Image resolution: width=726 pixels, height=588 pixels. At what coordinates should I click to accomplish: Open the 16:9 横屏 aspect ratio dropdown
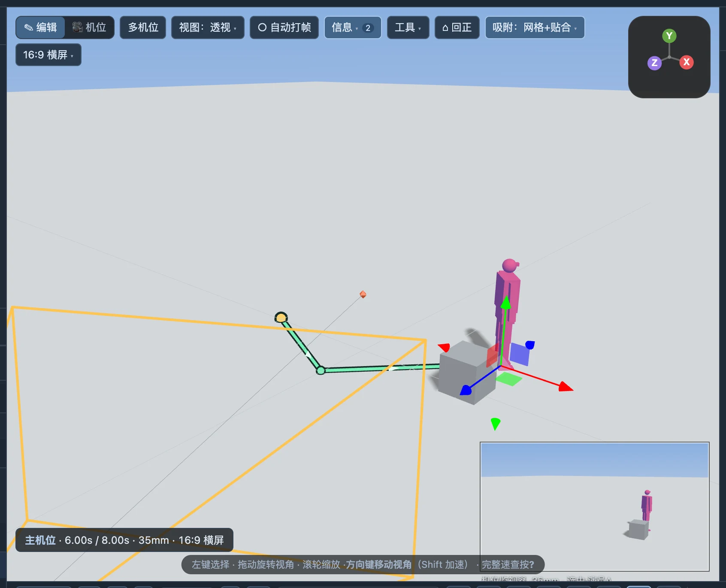tap(48, 55)
